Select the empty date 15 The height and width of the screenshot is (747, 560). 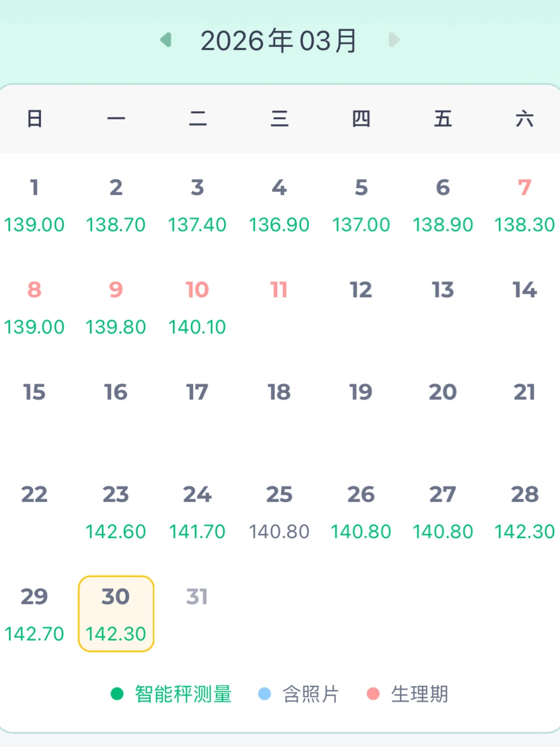click(34, 392)
